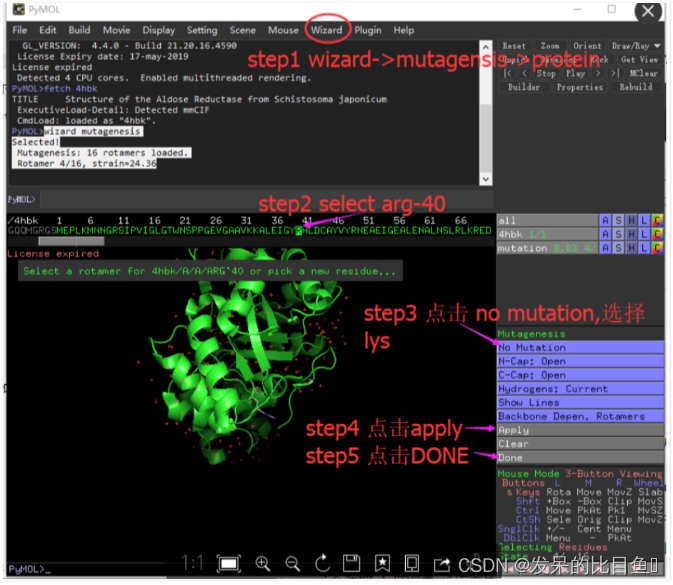Click the share arrow icon
The height and width of the screenshot is (585, 673).
(442, 564)
